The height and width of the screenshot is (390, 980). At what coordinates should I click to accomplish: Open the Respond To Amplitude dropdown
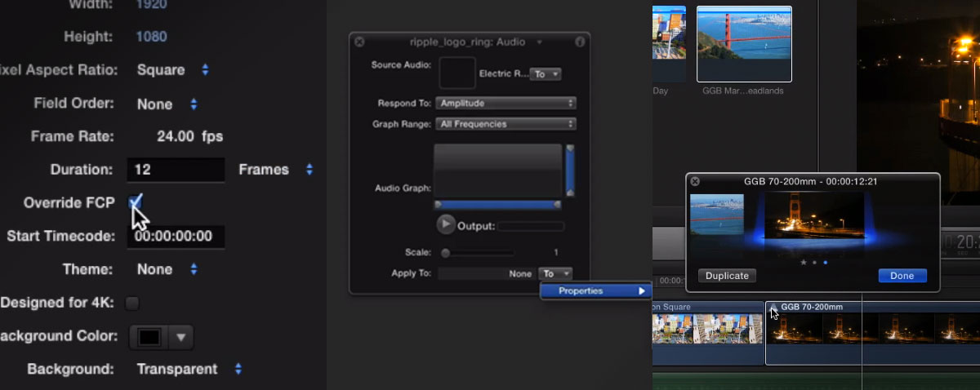(x=506, y=104)
